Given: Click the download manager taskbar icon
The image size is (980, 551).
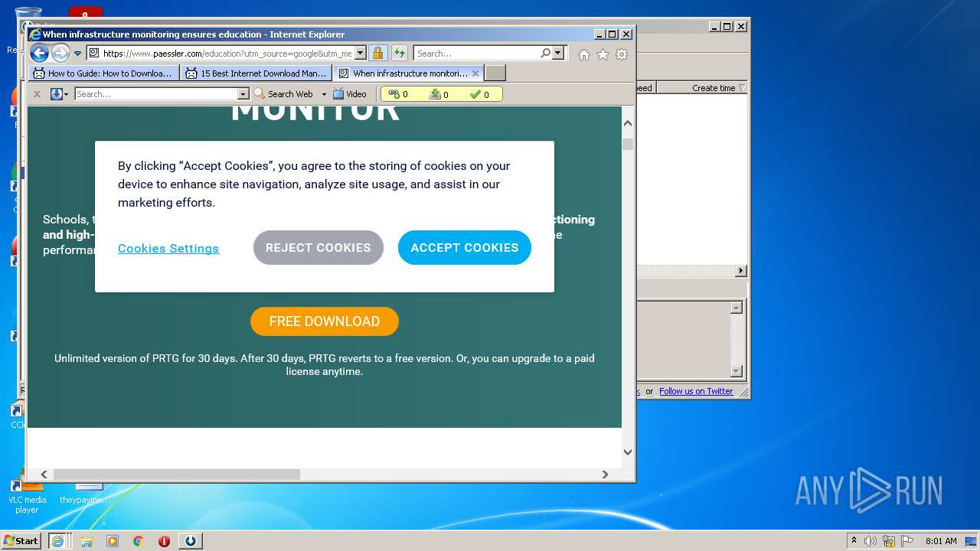Looking at the screenshot, I should click(191, 541).
